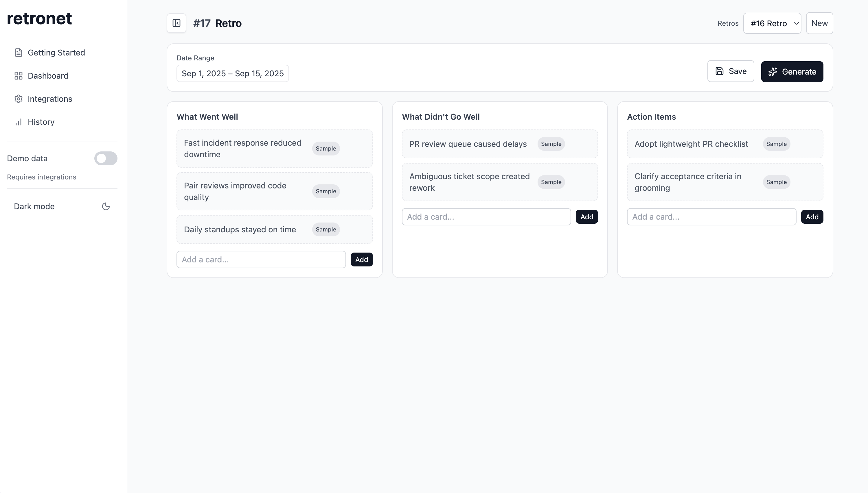Open History in the sidebar
This screenshot has width=868, height=493.
pos(41,122)
